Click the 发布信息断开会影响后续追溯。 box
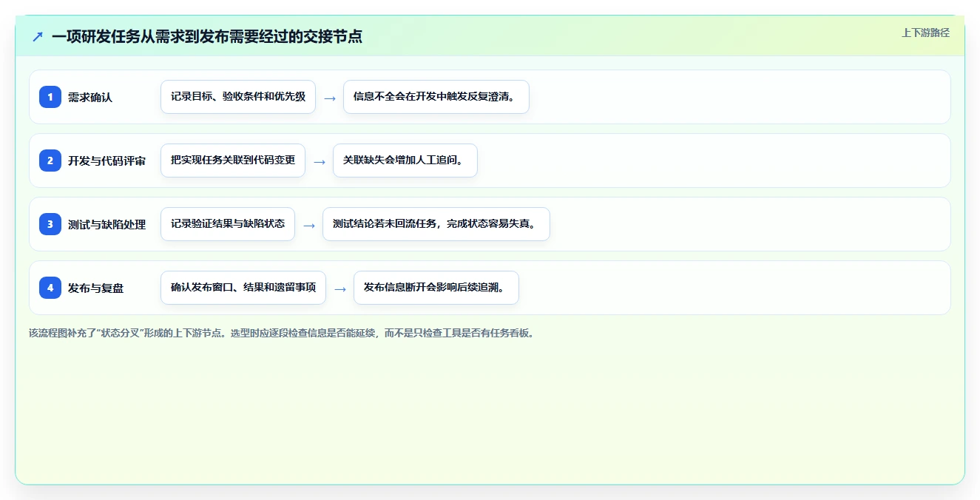980x500 pixels. [436, 288]
